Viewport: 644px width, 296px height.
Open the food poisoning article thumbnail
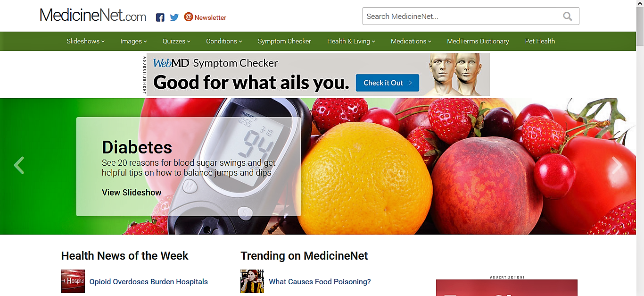click(x=252, y=281)
